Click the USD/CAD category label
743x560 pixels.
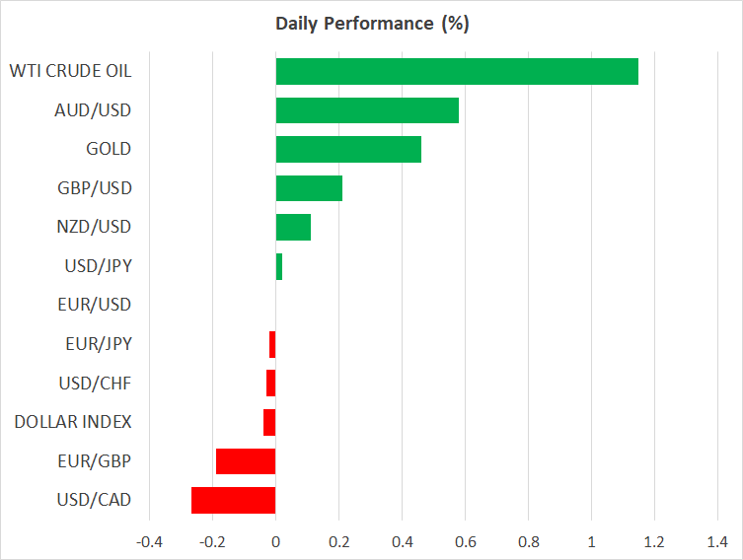95,500
